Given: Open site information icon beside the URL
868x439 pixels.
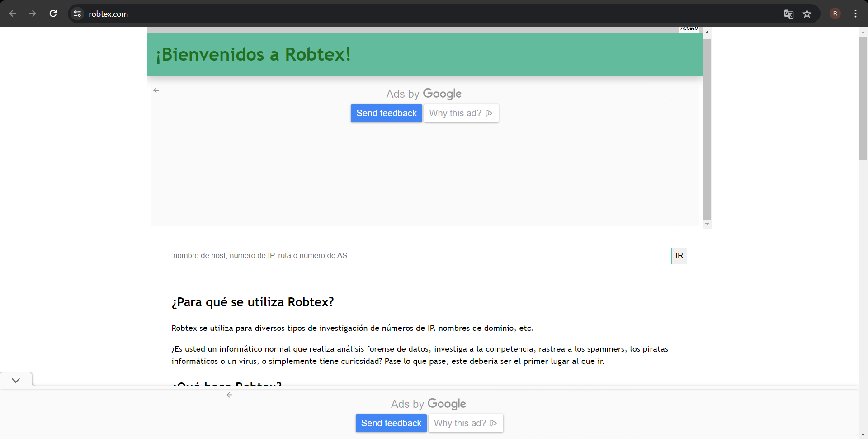Looking at the screenshot, I should click(x=78, y=14).
